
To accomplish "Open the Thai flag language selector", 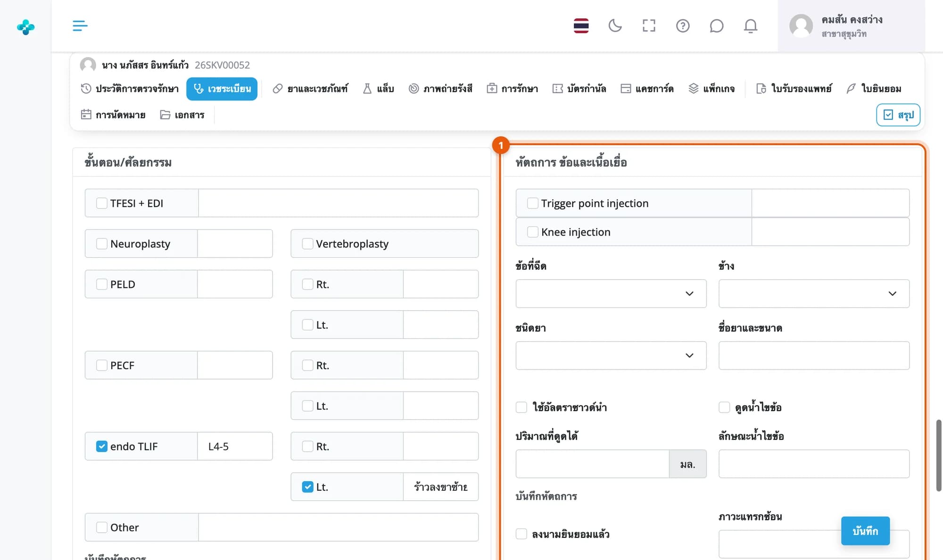I will point(581,25).
